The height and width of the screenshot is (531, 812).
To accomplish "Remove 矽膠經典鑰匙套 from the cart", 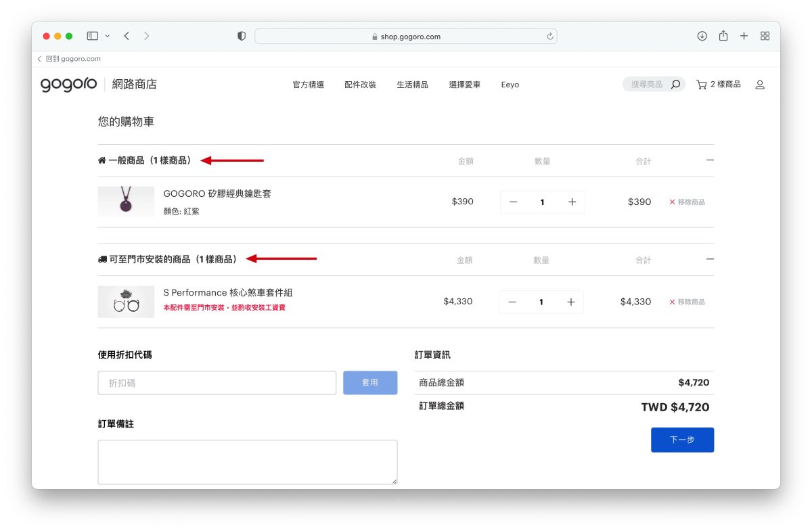I will (687, 202).
